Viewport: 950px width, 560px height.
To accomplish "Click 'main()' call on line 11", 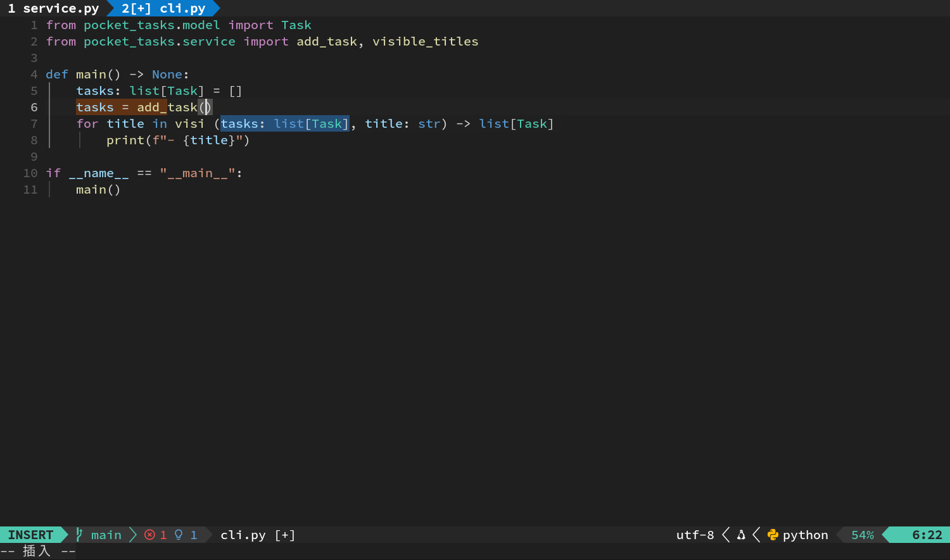I will [x=98, y=190].
